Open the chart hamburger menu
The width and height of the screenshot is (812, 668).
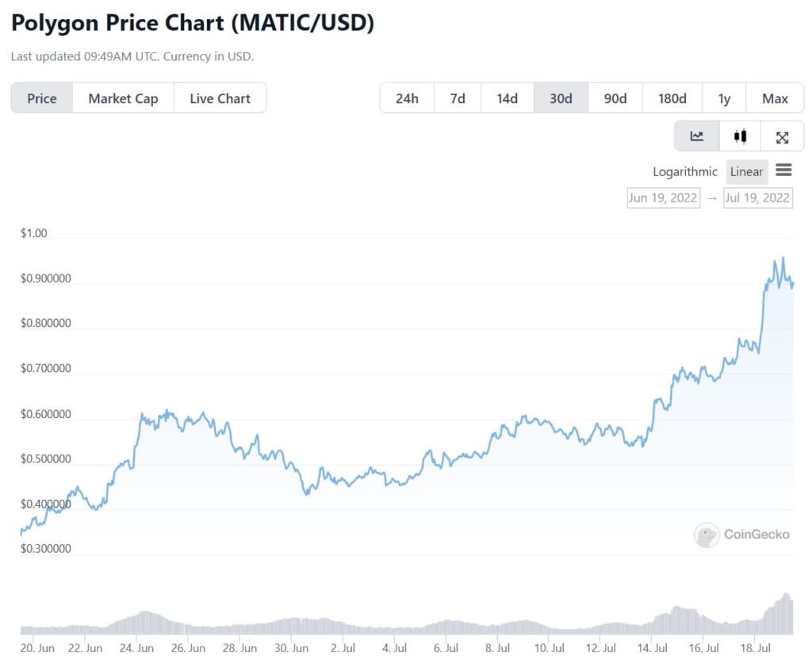783,171
